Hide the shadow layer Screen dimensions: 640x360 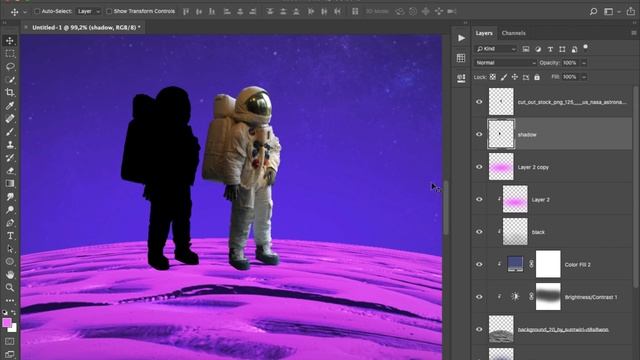479,134
